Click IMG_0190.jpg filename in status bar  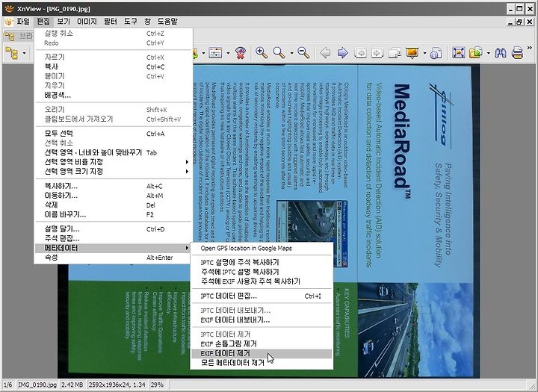point(37,385)
